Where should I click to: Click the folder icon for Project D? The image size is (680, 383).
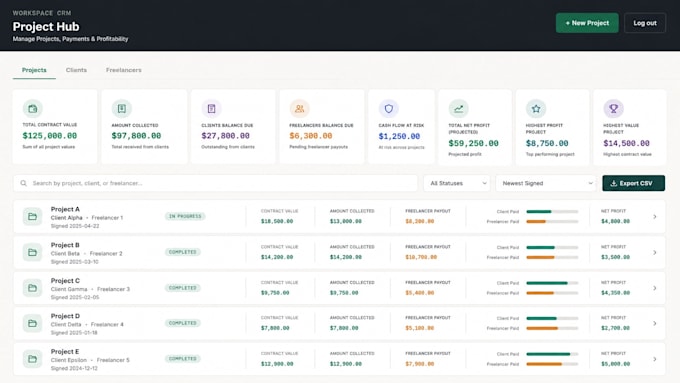pos(33,323)
